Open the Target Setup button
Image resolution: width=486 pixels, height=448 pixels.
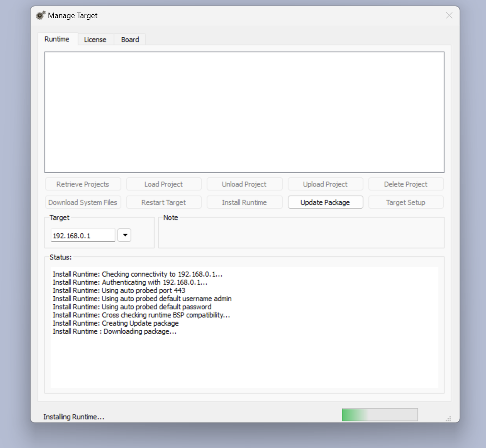click(x=406, y=202)
